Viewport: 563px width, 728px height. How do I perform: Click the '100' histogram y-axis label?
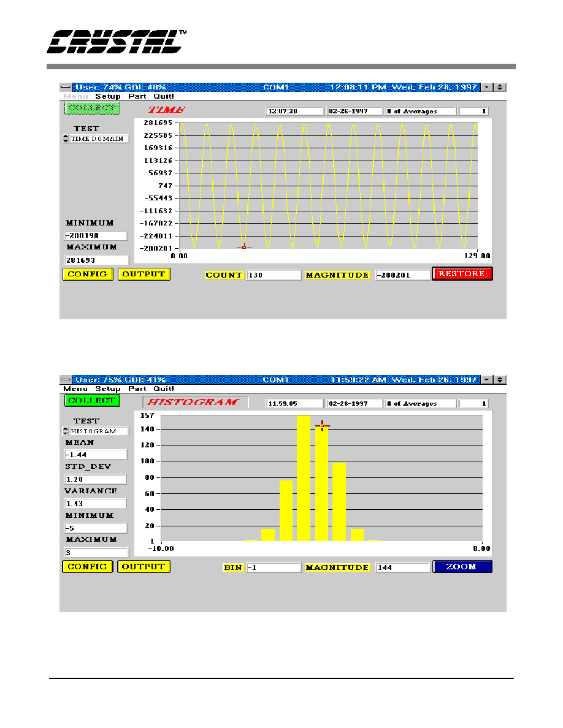coord(147,461)
